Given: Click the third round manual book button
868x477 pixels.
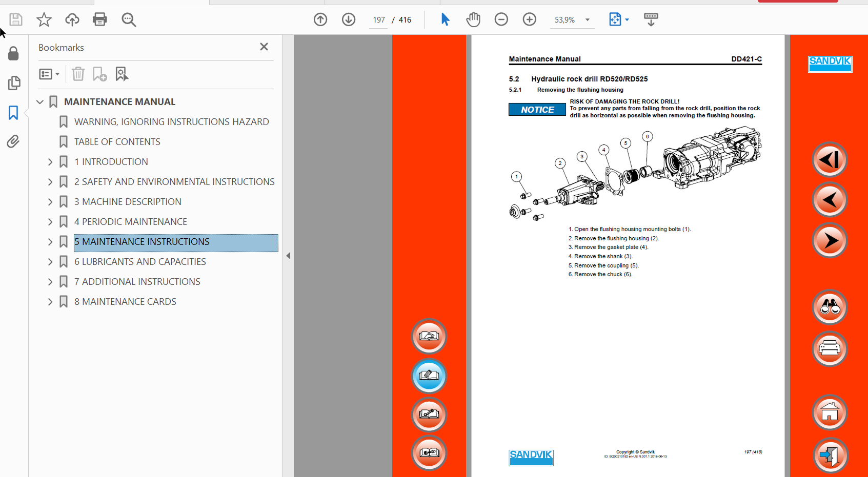Looking at the screenshot, I should (429, 414).
